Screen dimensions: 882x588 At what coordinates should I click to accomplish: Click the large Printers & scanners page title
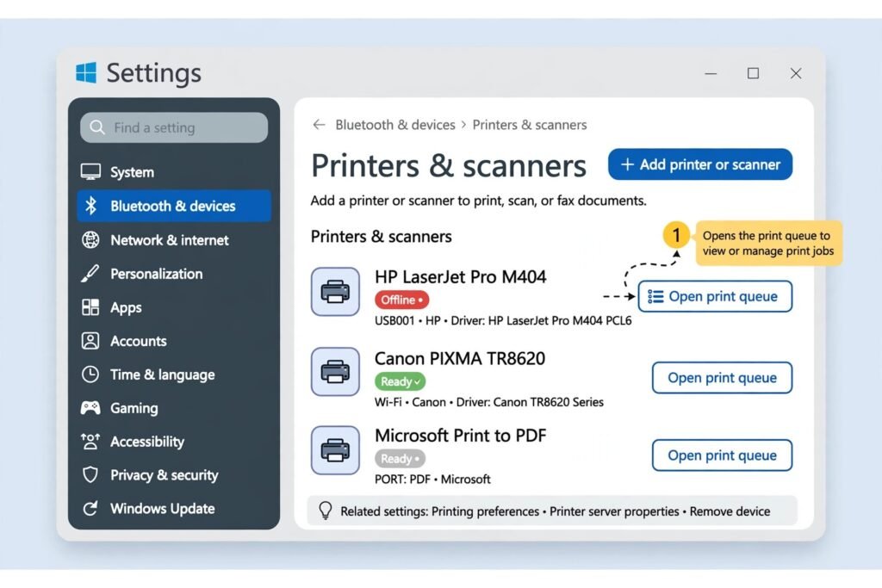point(449,166)
